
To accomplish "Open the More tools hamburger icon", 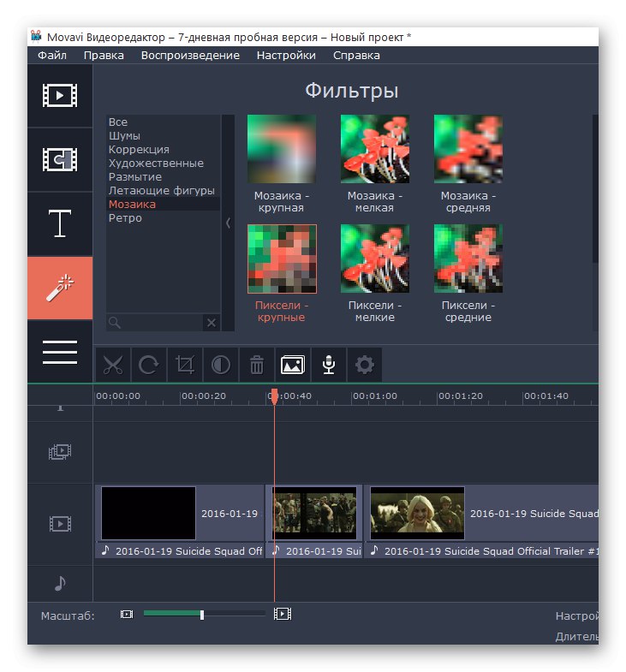I will pos(60,352).
